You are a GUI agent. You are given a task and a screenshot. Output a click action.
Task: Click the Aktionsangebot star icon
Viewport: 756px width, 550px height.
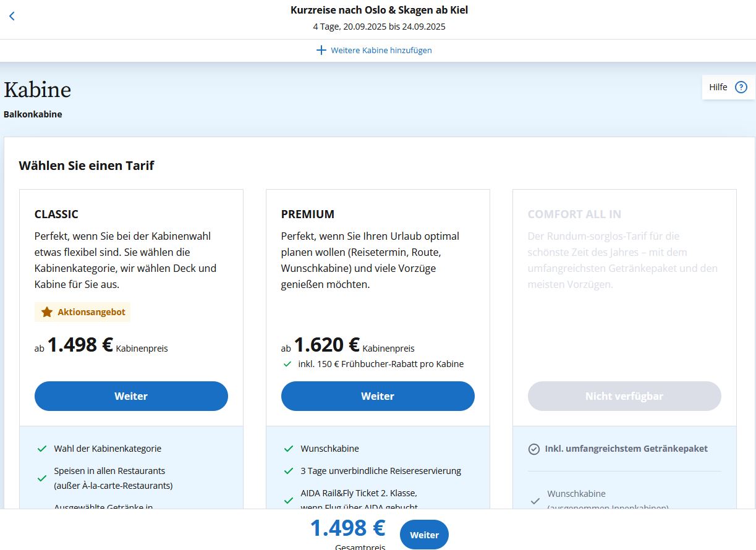pos(47,312)
